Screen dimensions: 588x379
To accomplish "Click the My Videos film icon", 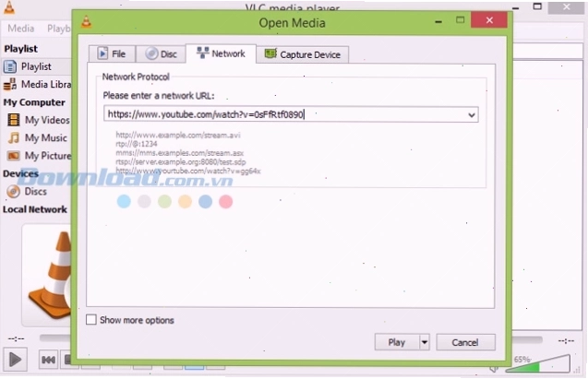I will [x=14, y=120].
